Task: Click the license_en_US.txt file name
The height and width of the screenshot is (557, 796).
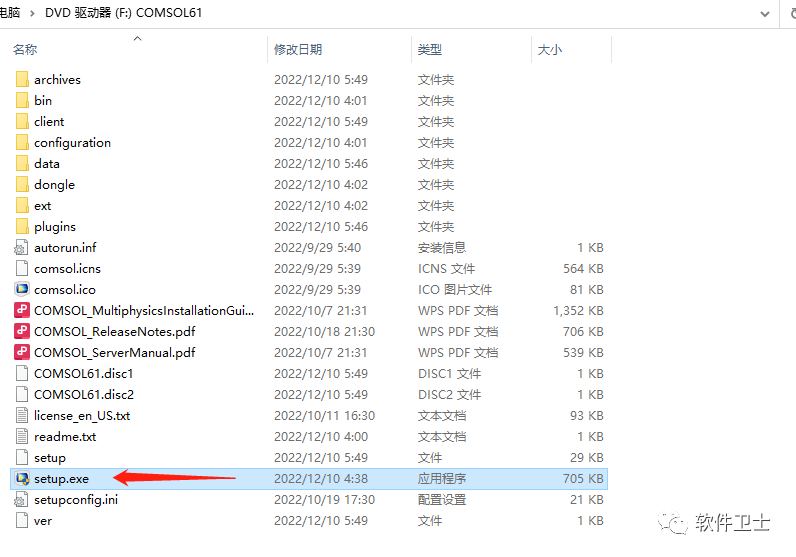Action: [x=82, y=416]
